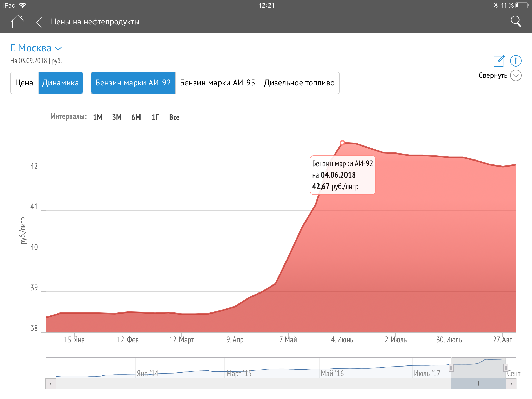Select Дизельное топливо fuel type
Screen dimensions: 532x399
(299, 83)
